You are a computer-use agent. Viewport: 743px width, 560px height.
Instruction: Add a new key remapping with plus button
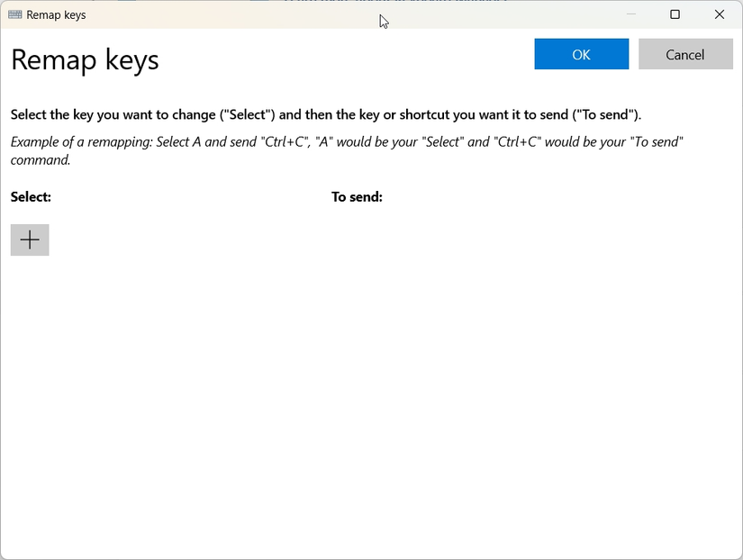tap(30, 239)
